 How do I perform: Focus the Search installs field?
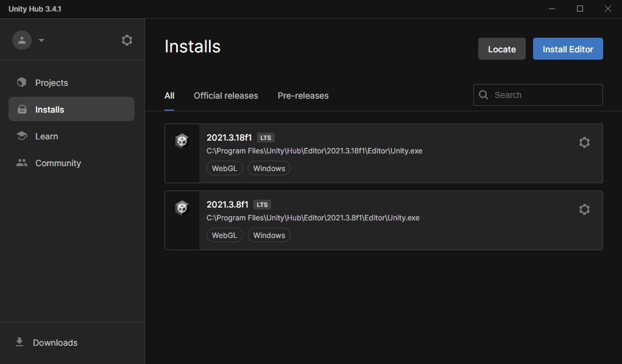click(x=538, y=95)
